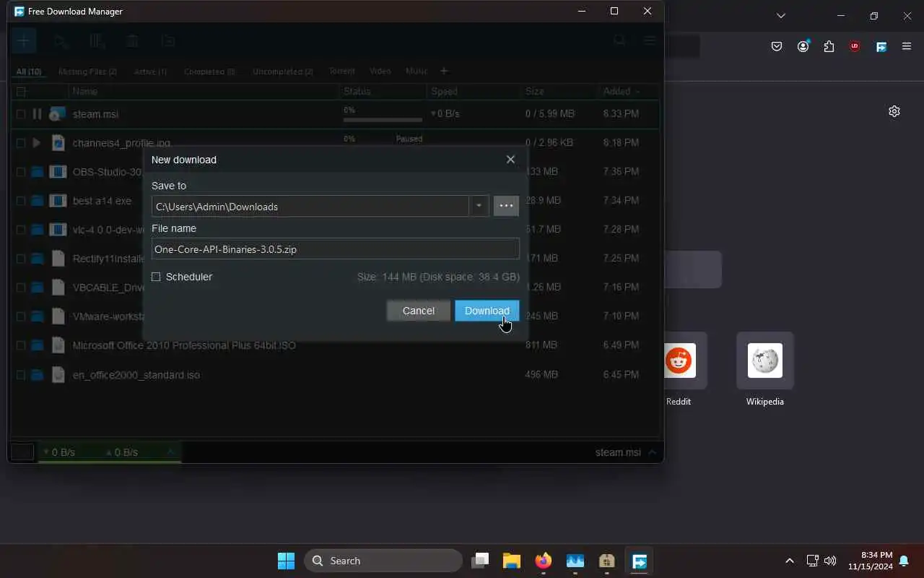The height and width of the screenshot is (578, 924).
Task: Open Windows Start menu
Action: [x=287, y=561]
